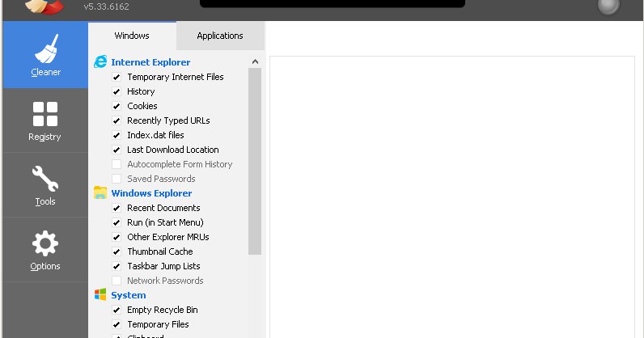644x338 pixels.
Task: Toggle the Cookies checkbox
Action: [x=117, y=106]
